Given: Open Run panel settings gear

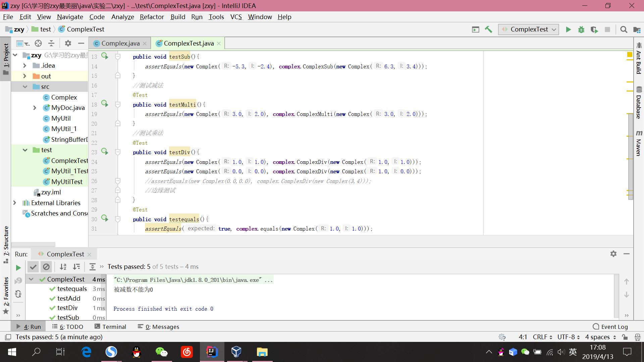Looking at the screenshot, I should (613, 254).
